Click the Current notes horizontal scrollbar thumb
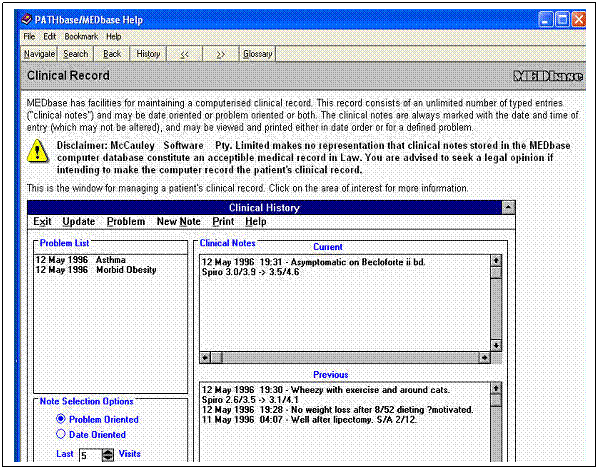 (x=217, y=358)
